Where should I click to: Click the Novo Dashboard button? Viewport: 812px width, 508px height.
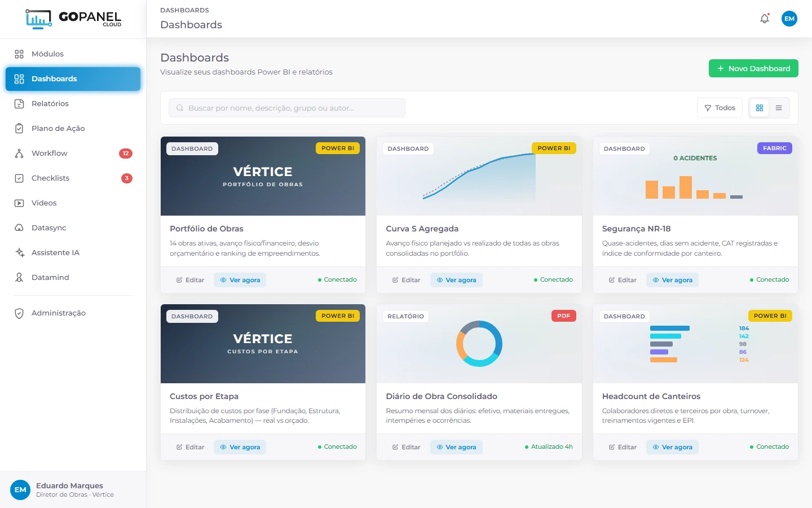(x=753, y=68)
